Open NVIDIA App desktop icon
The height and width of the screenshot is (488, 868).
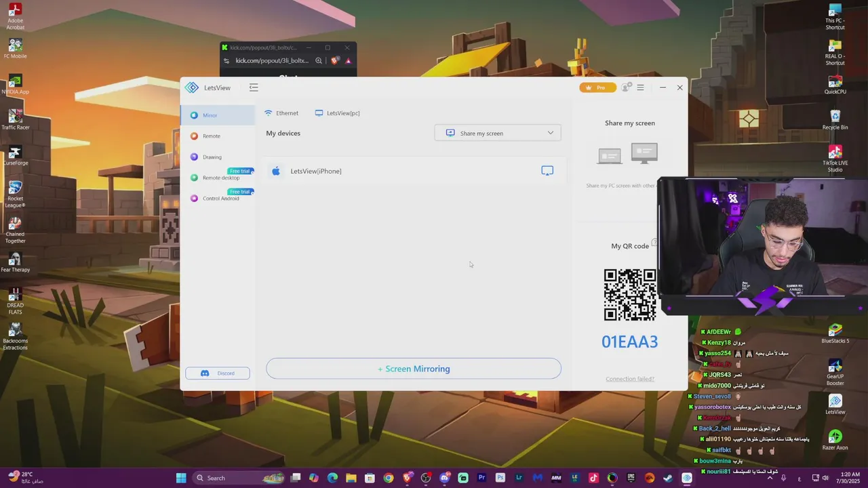click(x=15, y=84)
